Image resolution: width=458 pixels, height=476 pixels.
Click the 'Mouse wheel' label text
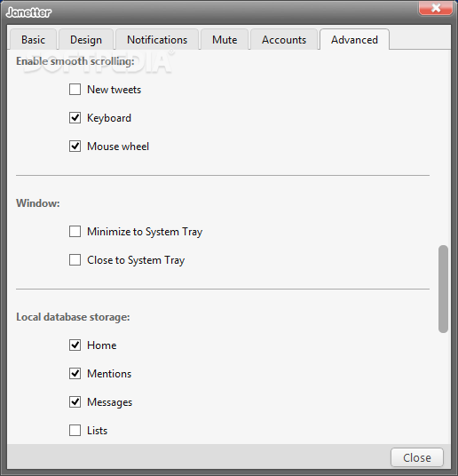point(118,147)
